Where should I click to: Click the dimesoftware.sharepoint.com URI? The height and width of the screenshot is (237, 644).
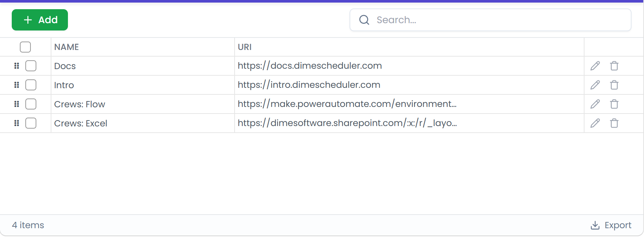(x=347, y=123)
